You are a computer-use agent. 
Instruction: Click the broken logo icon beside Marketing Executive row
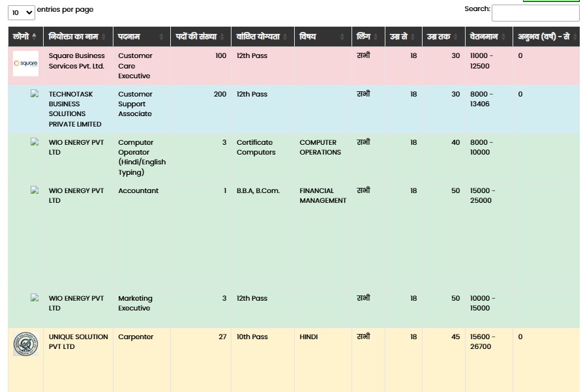(35, 297)
